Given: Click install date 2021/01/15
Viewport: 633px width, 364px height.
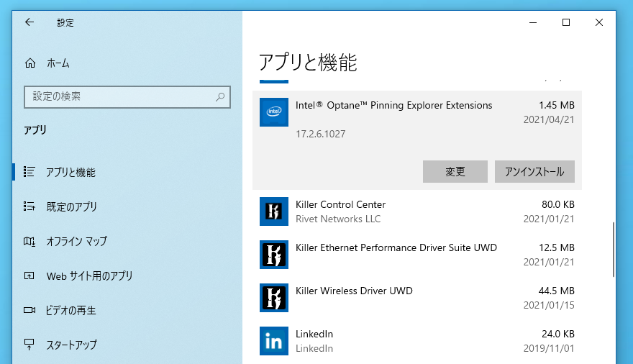Looking at the screenshot, I should click(549, 306).
